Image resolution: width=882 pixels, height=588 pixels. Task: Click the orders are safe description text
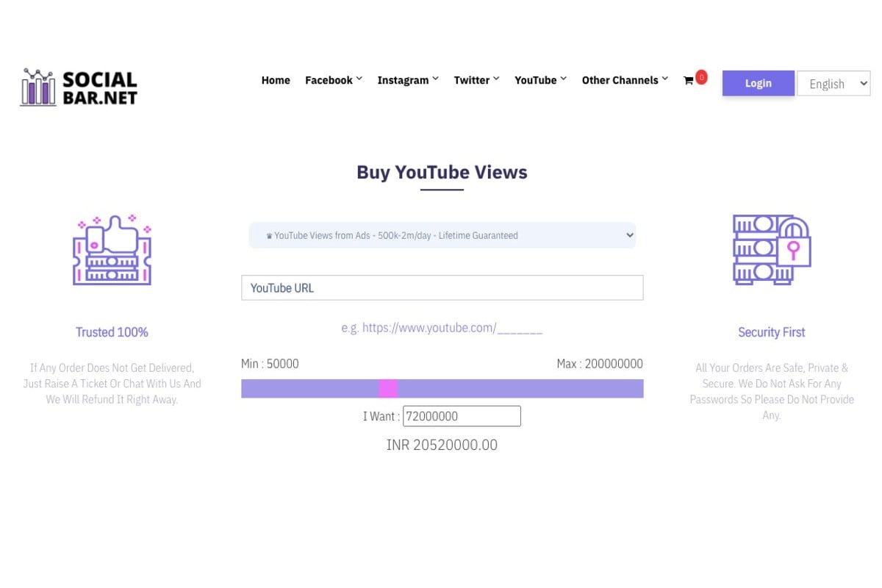(772, 391)
